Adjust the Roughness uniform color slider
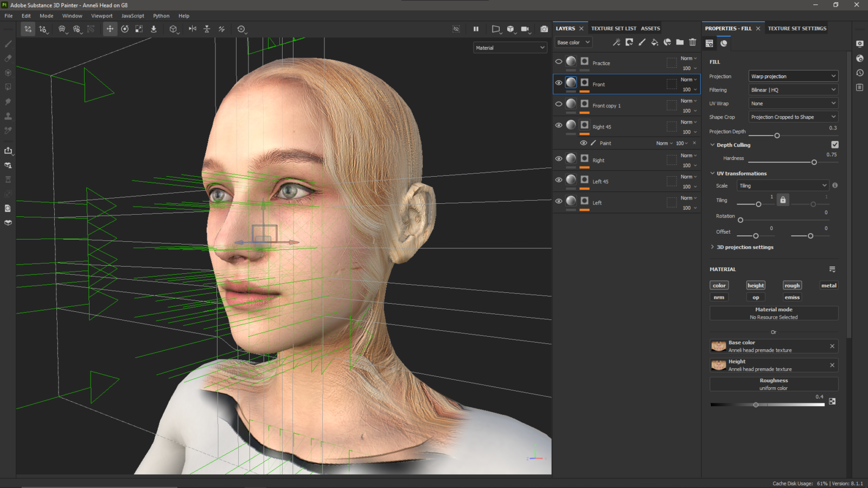 756,404
